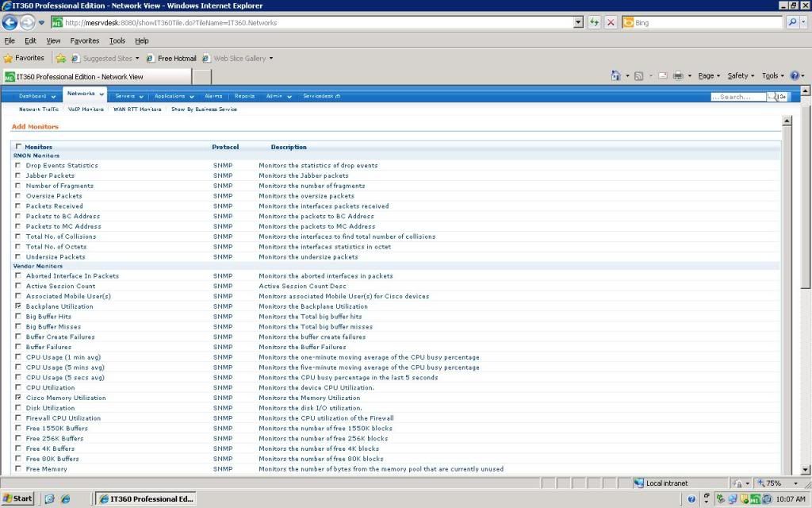Expand the Dashboard menu arrow

click(x=53, y=97)
